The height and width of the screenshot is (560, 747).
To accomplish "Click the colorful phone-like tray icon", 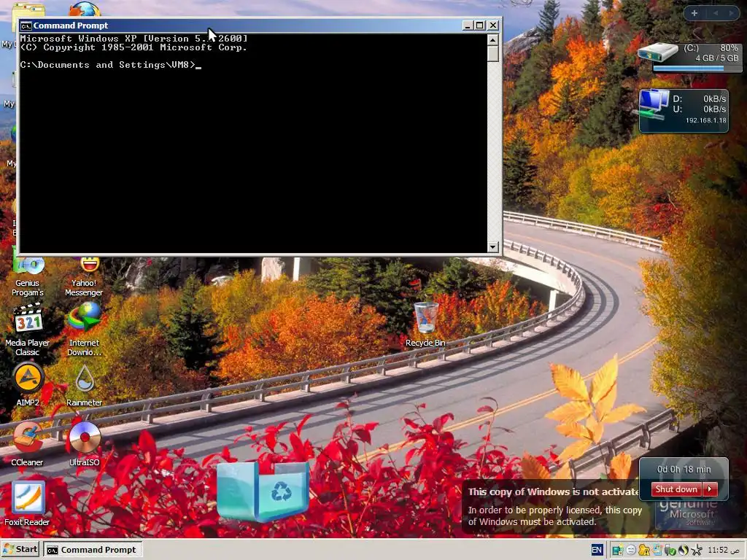I will [x=657, y=550].
